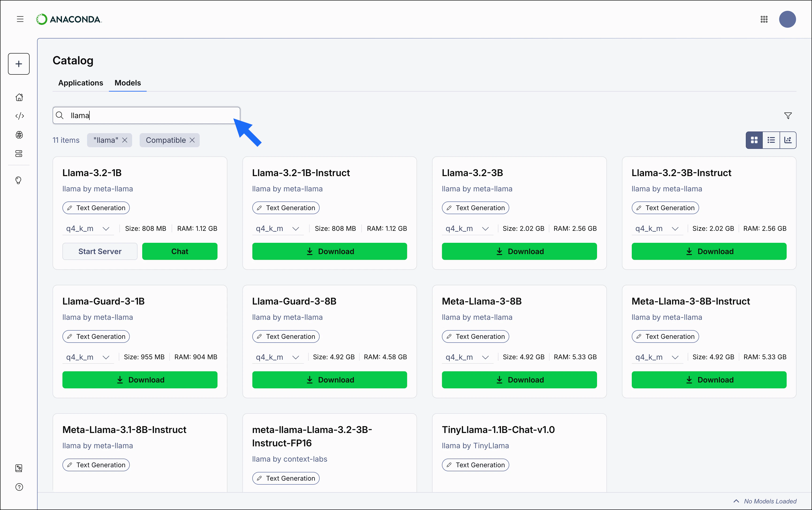812x510 pixels.
Task: Select the servers icon in the sidebar
Action: coord(19,154)
